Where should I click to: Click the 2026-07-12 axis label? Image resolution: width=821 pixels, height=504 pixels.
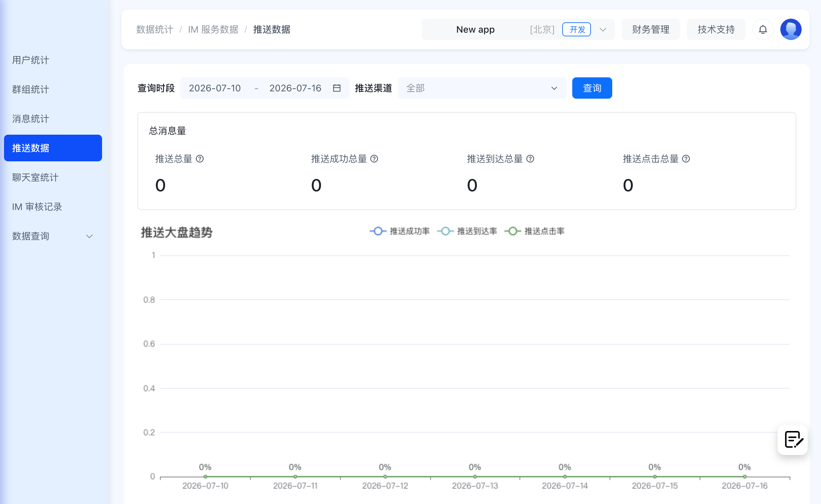coord(385,486)
